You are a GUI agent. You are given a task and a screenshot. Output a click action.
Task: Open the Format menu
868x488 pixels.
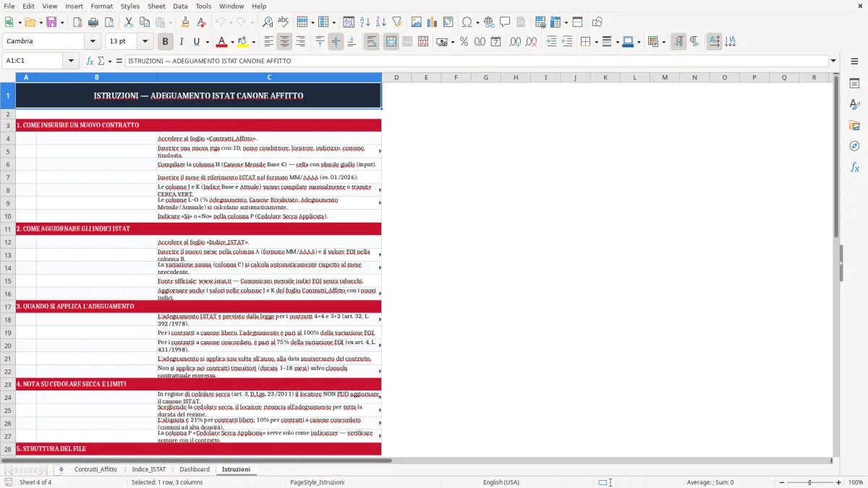(101, 6)
